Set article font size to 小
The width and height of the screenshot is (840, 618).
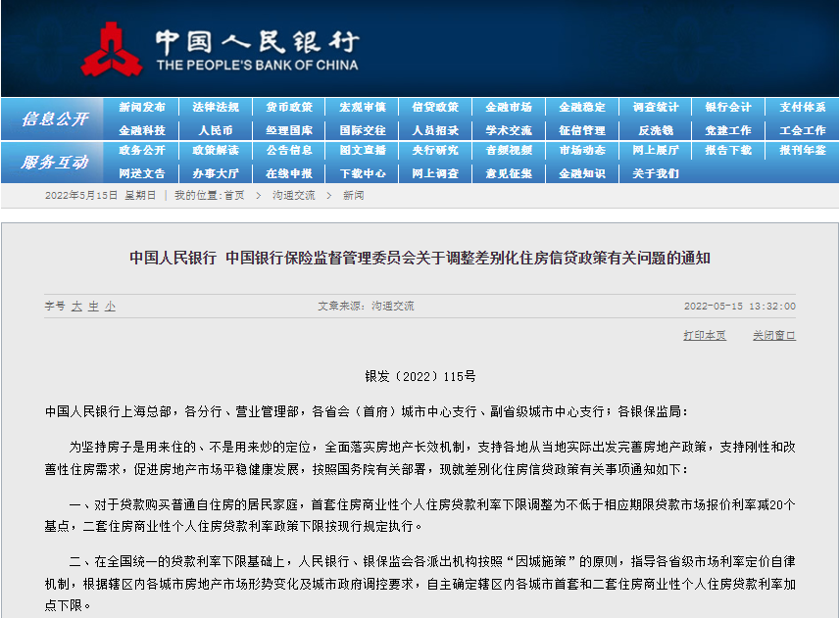111,307
